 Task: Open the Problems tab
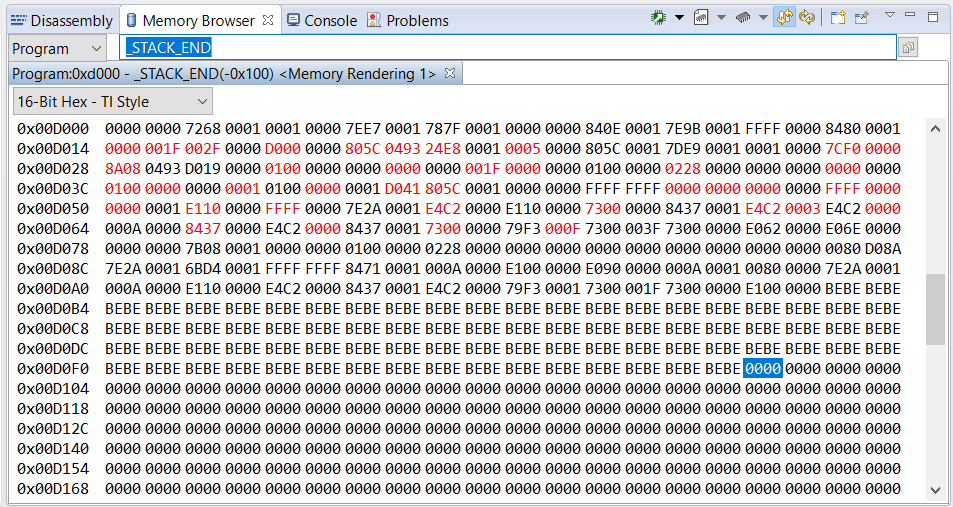pyautogui.click(x=408, y=21)
